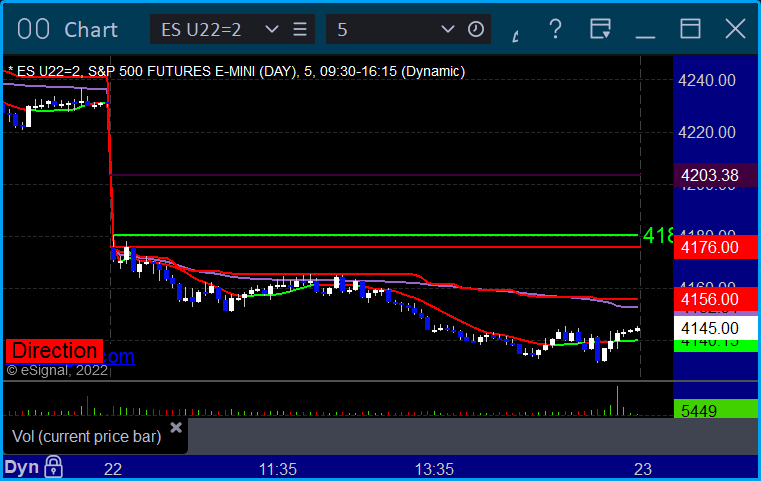Expand the interval dropdown showing 5

tap(447, 29)
